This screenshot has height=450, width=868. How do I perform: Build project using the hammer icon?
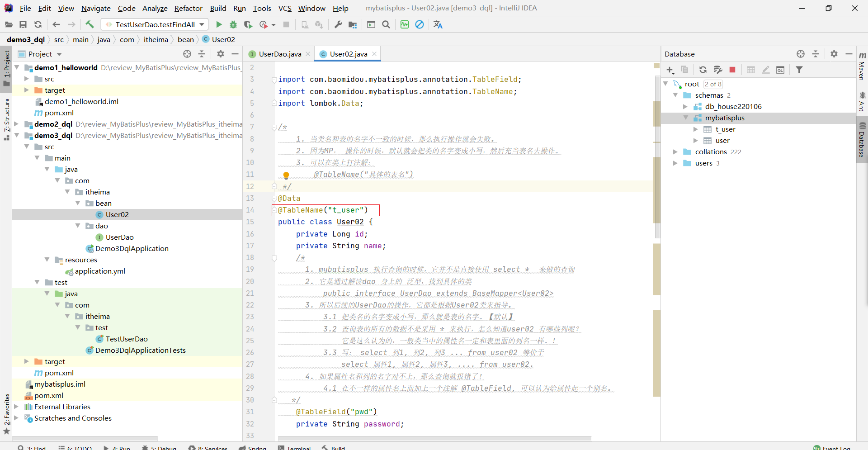pos(90,24)
